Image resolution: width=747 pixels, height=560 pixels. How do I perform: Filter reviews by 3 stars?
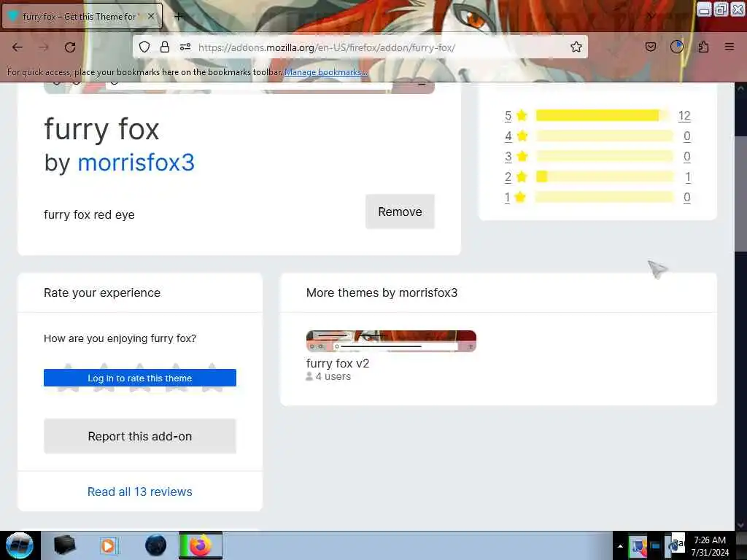(x=508, y=157)
